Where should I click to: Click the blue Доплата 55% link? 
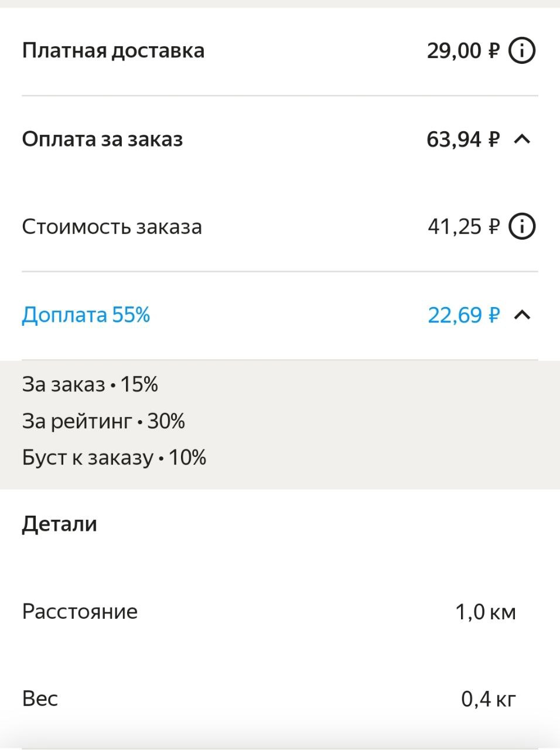point(86,315)
